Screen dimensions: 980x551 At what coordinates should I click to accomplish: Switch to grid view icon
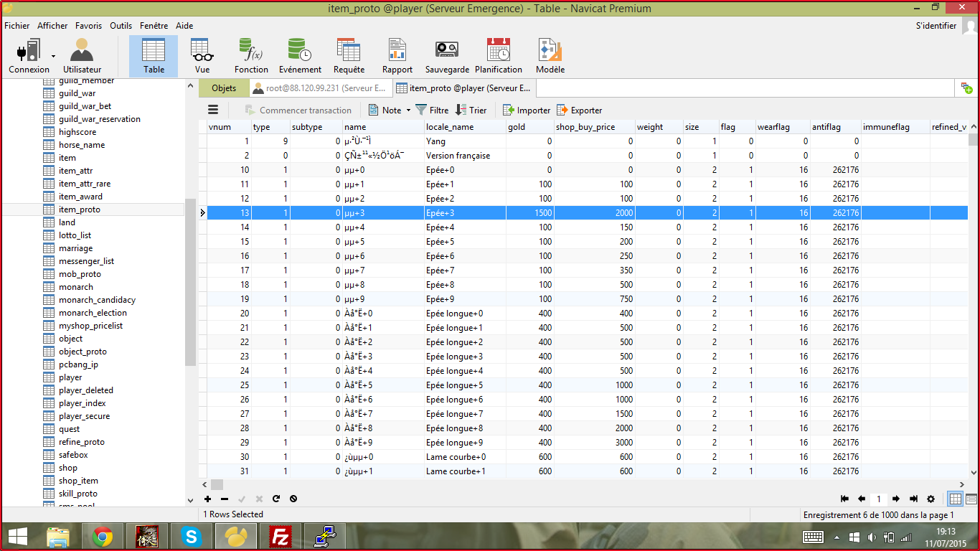[x=956, y=499]
